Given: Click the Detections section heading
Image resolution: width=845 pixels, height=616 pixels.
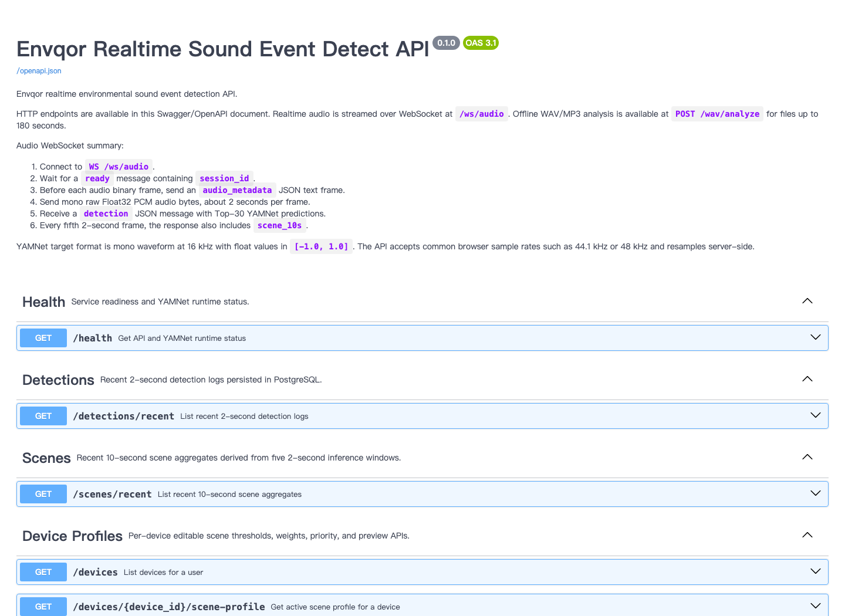Looking at the screenshot, I should (58, 380).
